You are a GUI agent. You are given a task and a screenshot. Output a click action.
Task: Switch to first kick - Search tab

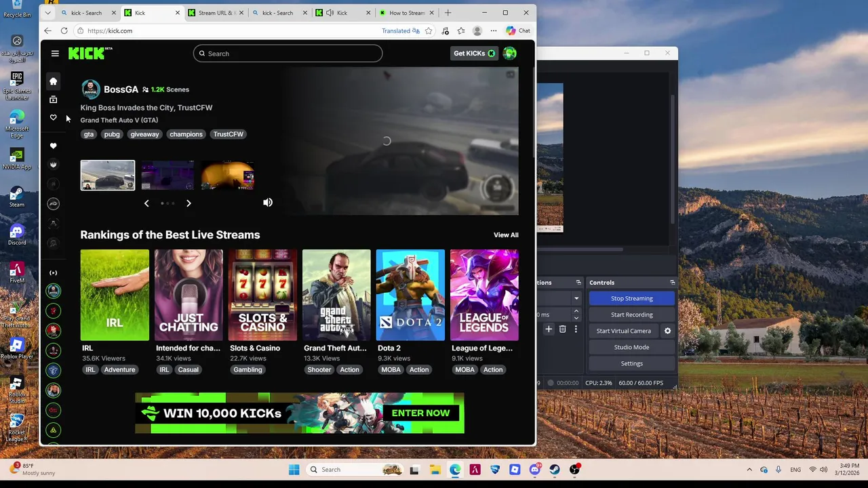(87, 13)
